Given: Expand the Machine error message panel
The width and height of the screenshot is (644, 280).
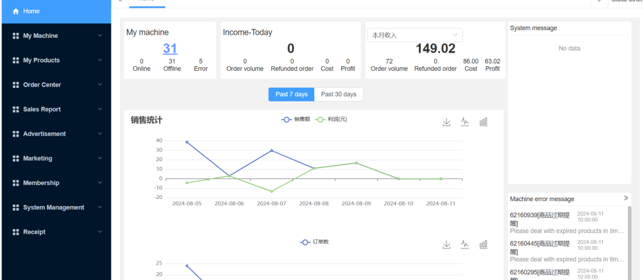Looking at the screenshot, I should coord(626,198).
